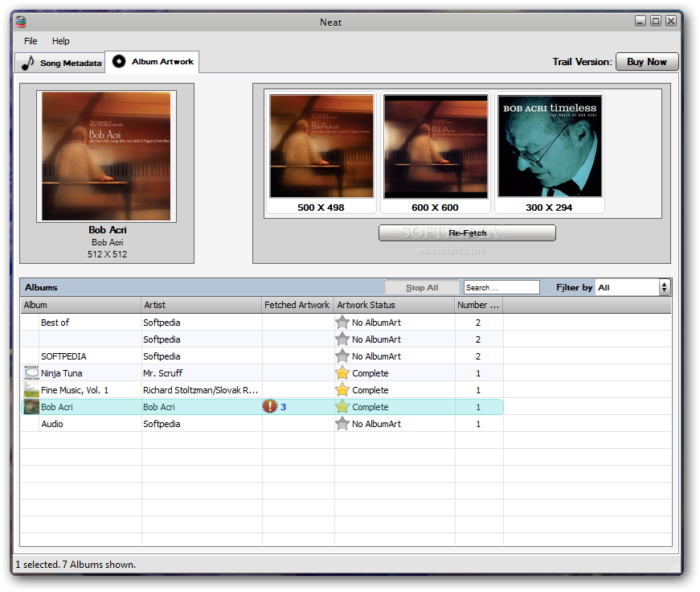Choose the 600 X 600 artwork thumbnail
Image resolution: width=700 pixels, height=592 pixels.
[436, 153]
